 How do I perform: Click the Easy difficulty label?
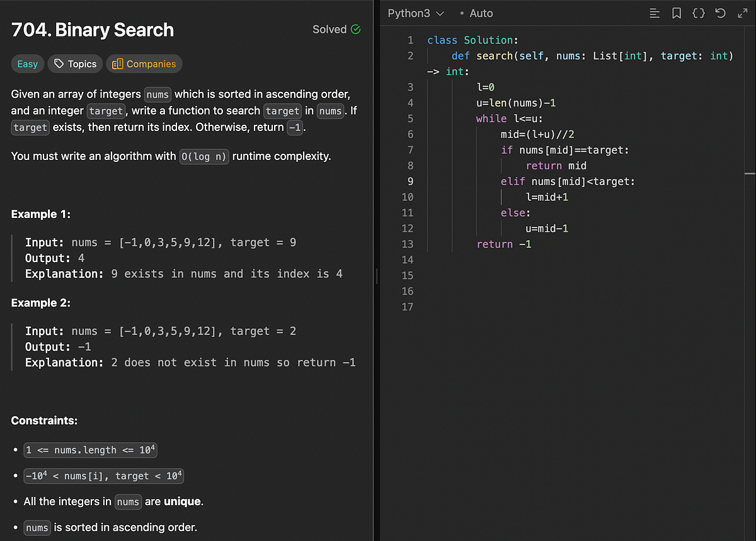pyautogui.click(x=27, y=64)
